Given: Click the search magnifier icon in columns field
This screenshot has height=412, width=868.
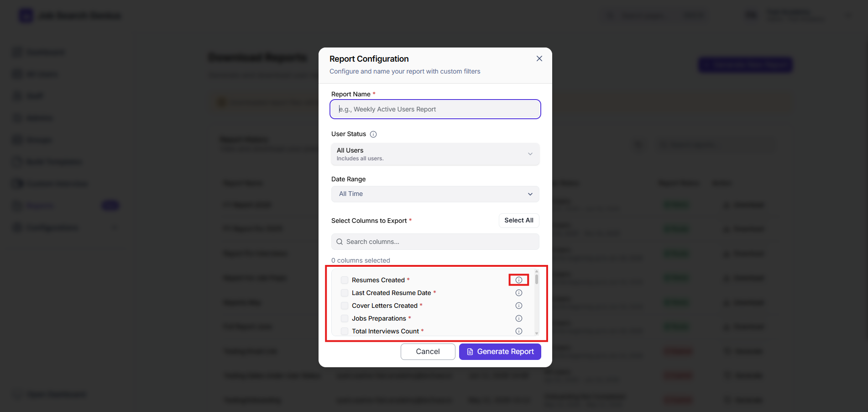Looking at the screenshot, I should point(340,242).
